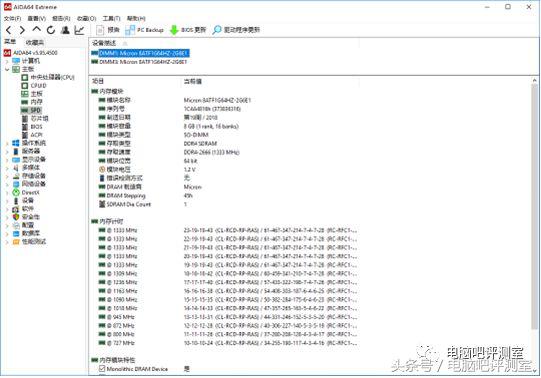Open the 报告(R) menu

61,18
